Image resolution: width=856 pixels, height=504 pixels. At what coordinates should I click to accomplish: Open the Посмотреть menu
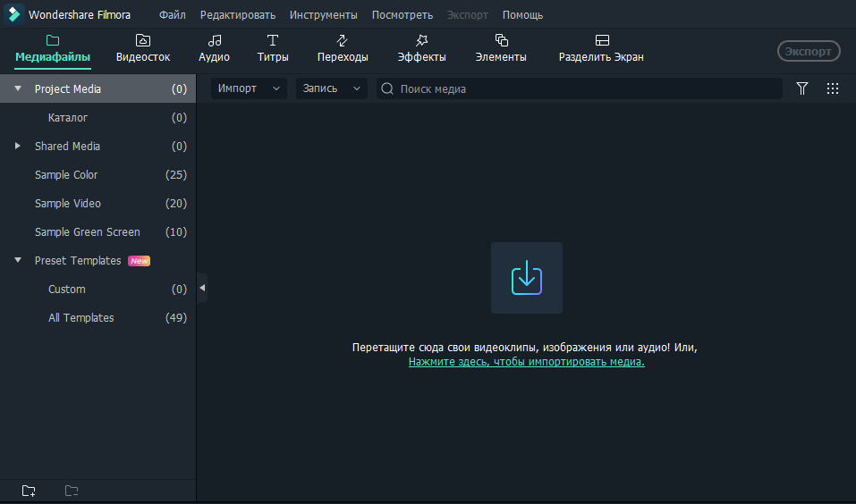(x=403, y=14)
